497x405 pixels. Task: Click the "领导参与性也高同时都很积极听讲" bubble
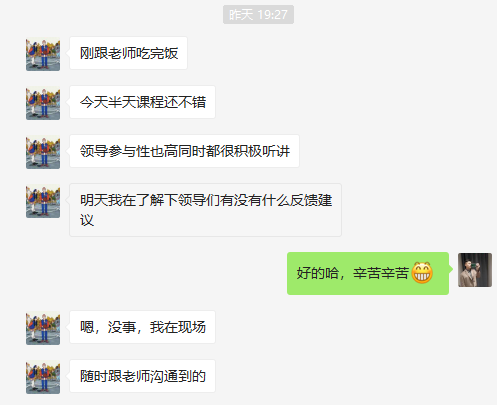pyautogui.click(x=184, y=151)
